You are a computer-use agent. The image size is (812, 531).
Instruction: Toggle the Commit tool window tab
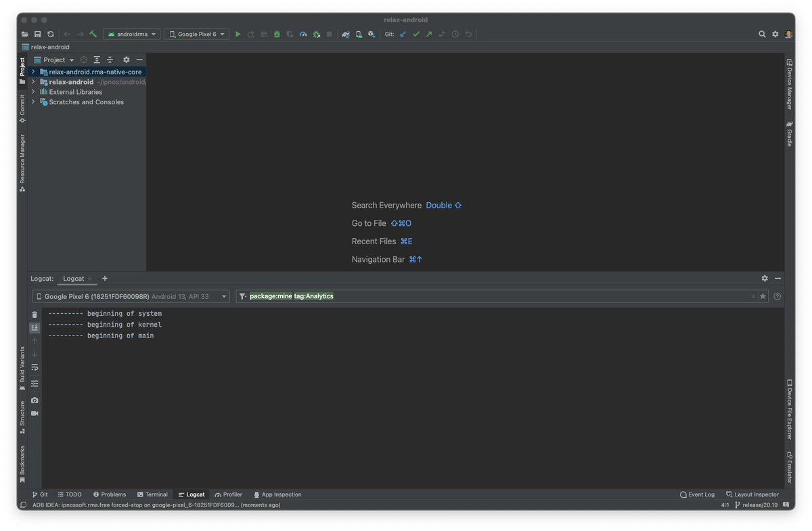pyautogui.click(x=22, y=109)
